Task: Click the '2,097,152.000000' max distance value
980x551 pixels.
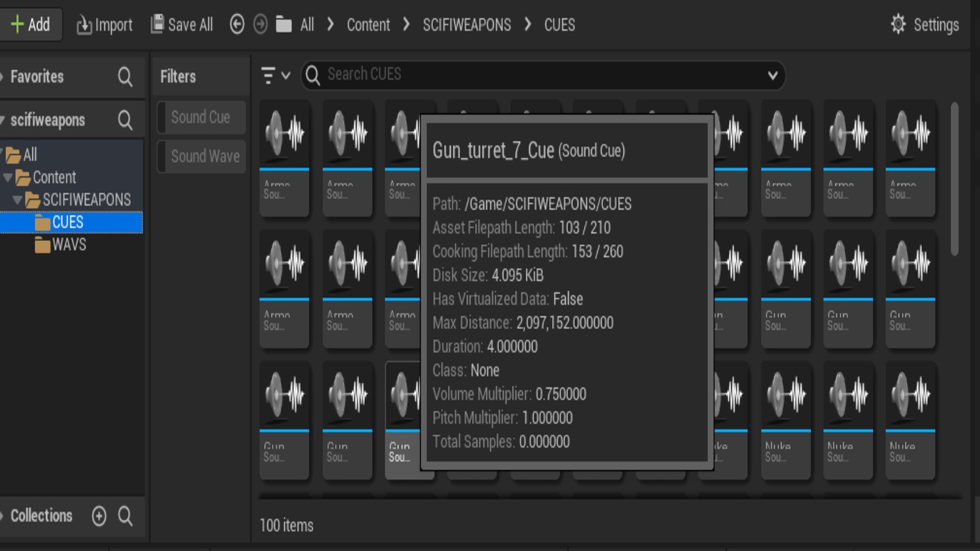Action: [565, 323]
